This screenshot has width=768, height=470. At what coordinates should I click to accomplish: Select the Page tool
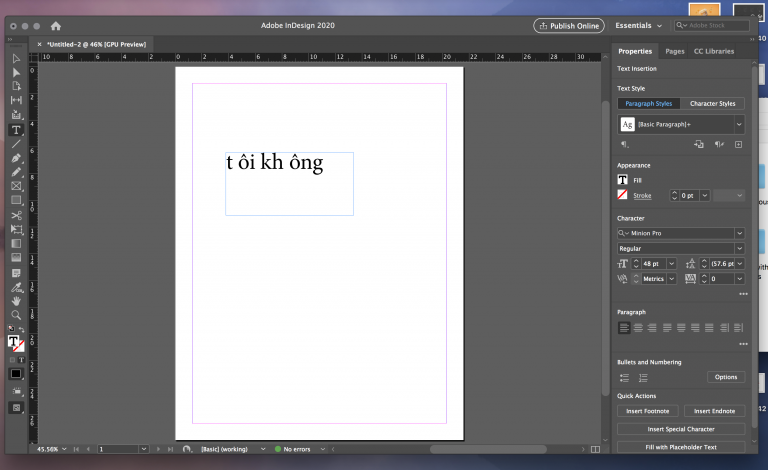(x=16, y=86)
